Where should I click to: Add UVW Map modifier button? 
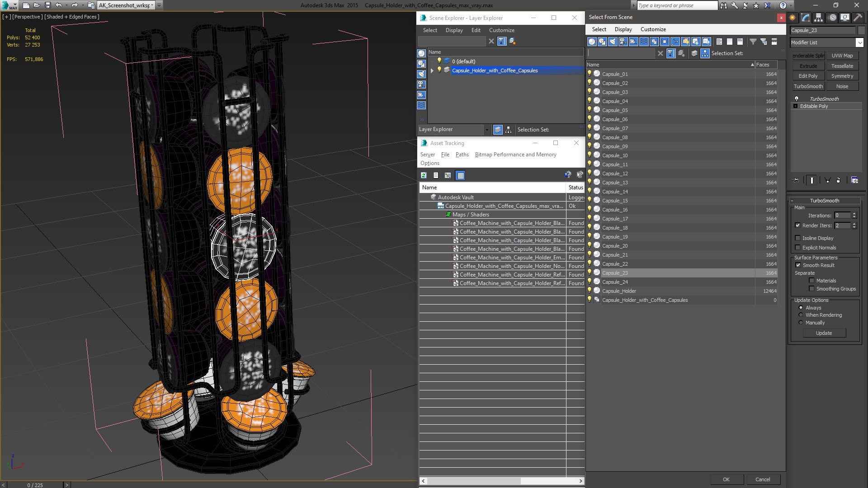click(x=842, y=56)
